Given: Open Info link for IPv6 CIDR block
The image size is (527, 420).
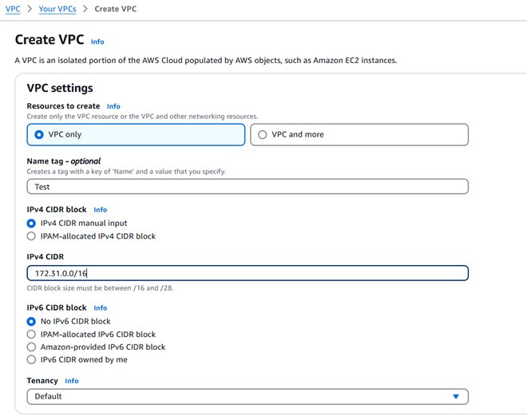Looking at the screenshot, I should tap(101, 308).
